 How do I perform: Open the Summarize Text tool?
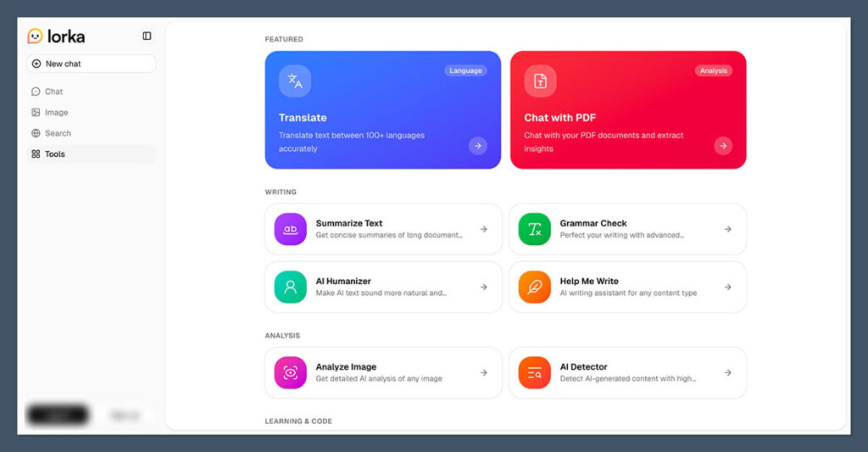point(384,229)
